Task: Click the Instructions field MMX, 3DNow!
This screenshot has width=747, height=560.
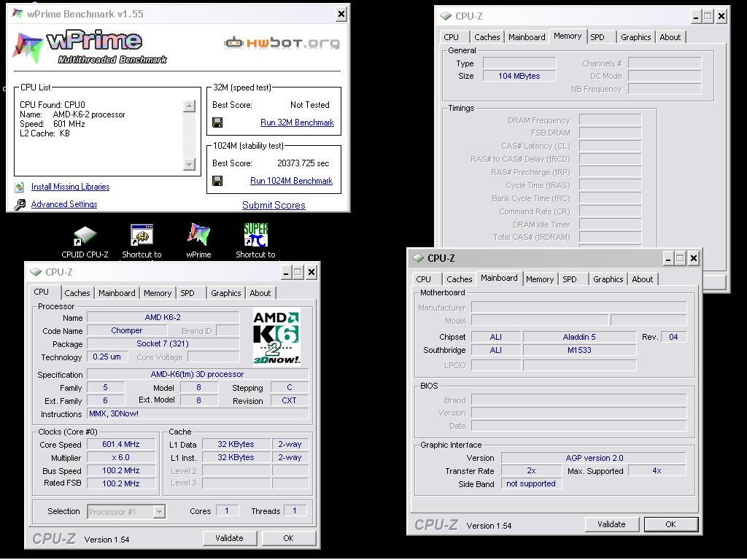Action: (x=198, y=414)
